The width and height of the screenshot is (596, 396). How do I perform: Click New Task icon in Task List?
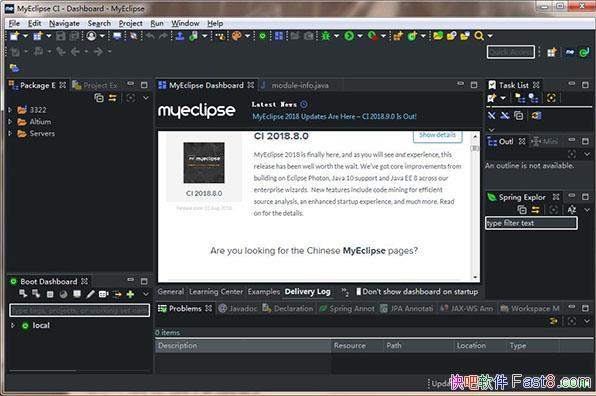[491, 98]
